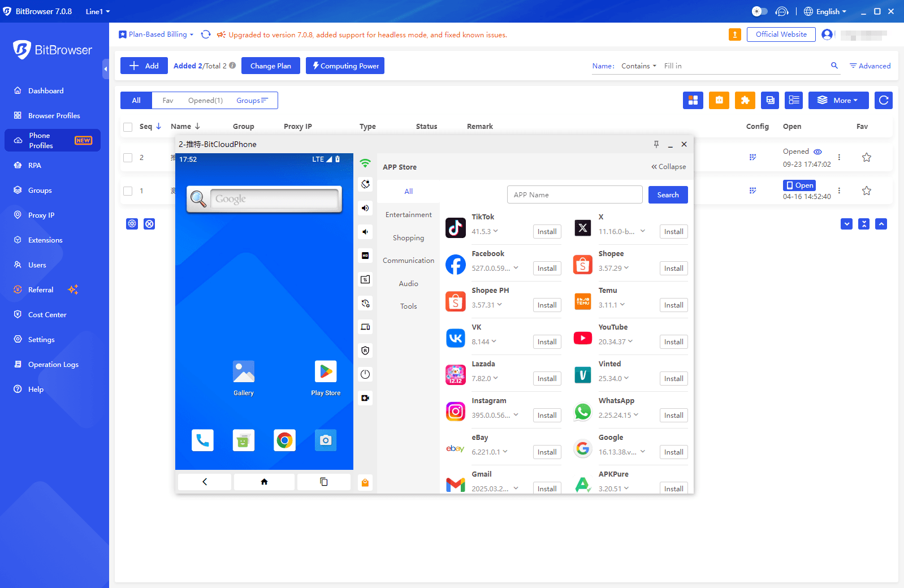Click the orange upgrade arrow icon
This screenshot has height=588, width=904.
point(735,34)
